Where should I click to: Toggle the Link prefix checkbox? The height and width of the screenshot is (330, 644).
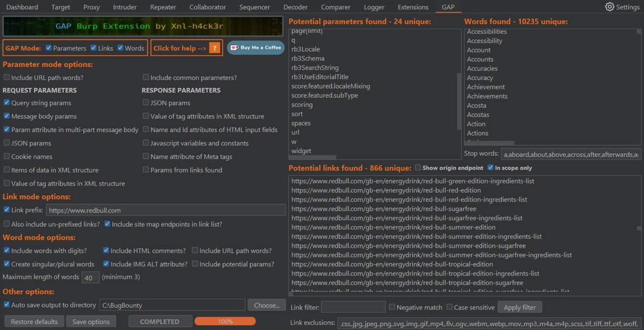pos(6,210)
